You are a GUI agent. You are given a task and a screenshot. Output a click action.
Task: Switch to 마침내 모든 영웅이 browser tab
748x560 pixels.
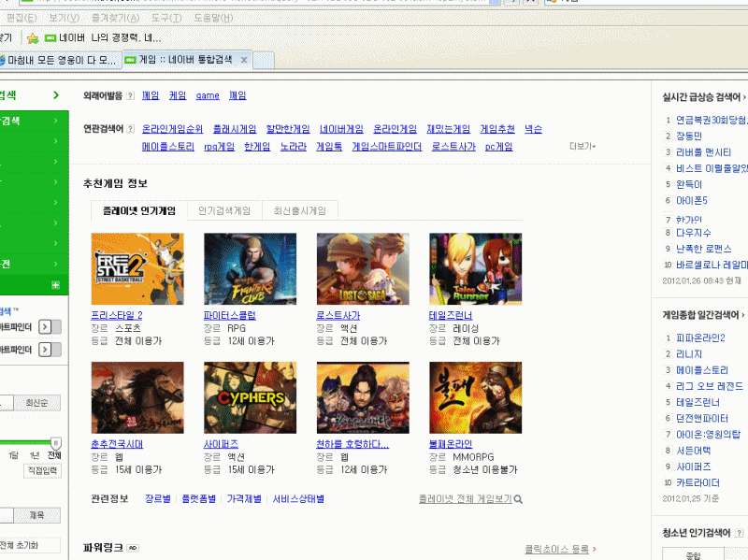(60, 60)
